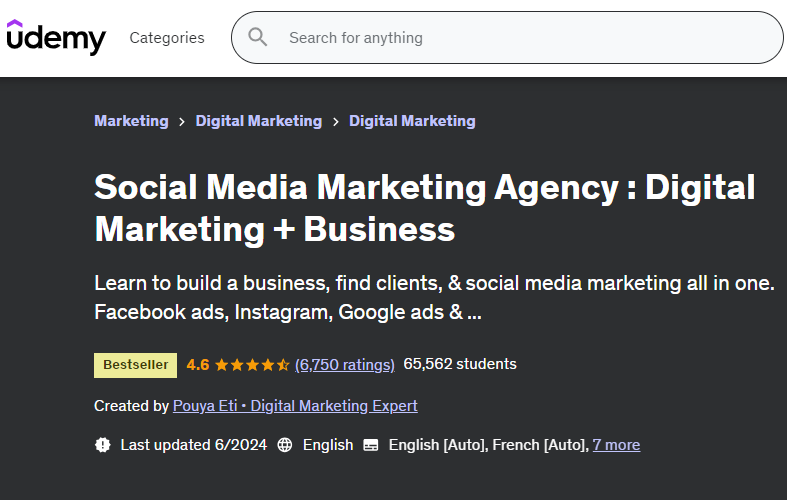Click the globe language icon

285,445
